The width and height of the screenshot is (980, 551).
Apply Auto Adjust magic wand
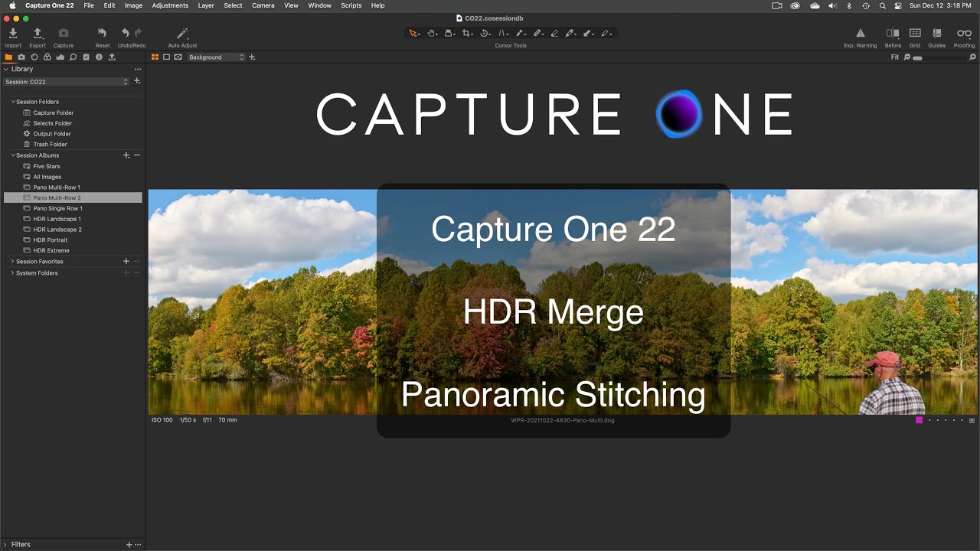(x=182, y=33)
